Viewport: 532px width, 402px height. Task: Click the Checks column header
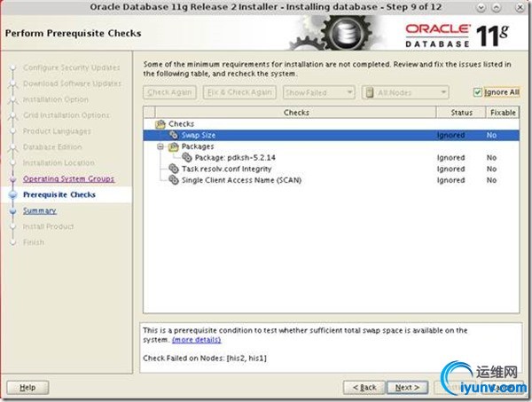(296, 113)
